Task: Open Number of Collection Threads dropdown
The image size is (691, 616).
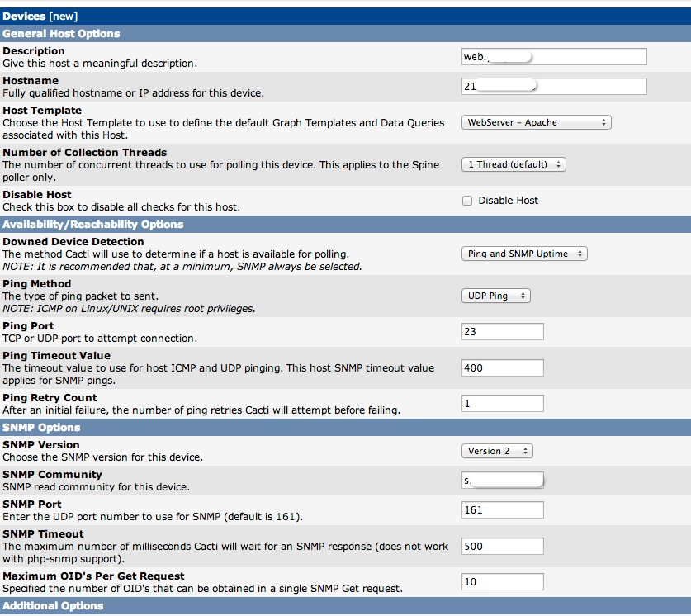Action: pyautogui.click(x=514, y=164)
